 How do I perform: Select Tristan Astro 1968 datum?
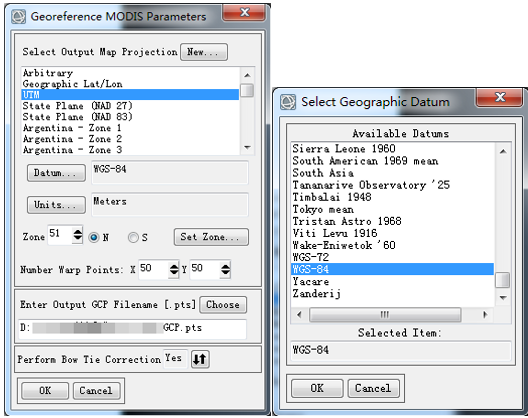click(393, 221)
